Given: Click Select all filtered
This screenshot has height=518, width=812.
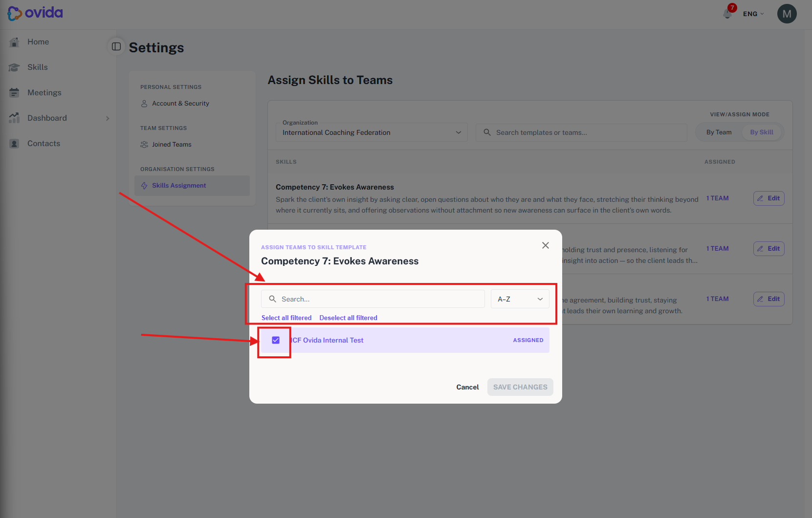Looking at the screenshot, I should coord(286,318).
